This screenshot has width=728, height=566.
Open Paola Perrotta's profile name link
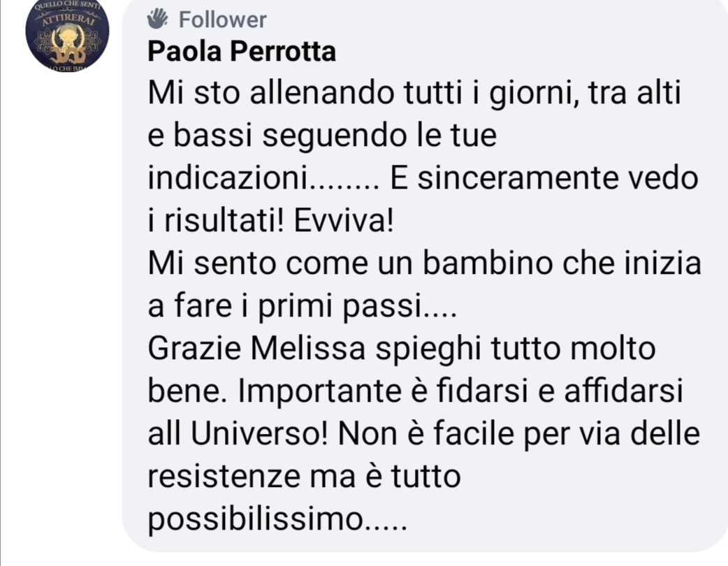[x=242, y=51]
